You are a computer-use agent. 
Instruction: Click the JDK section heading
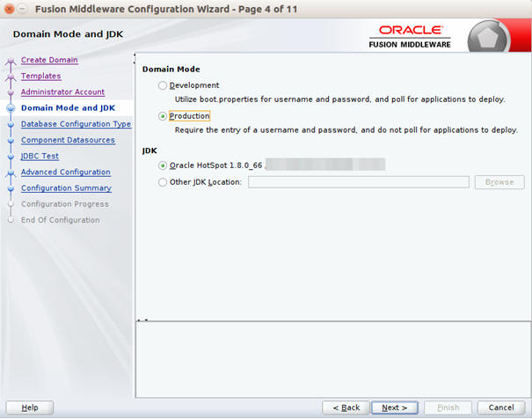coord(149,151)
